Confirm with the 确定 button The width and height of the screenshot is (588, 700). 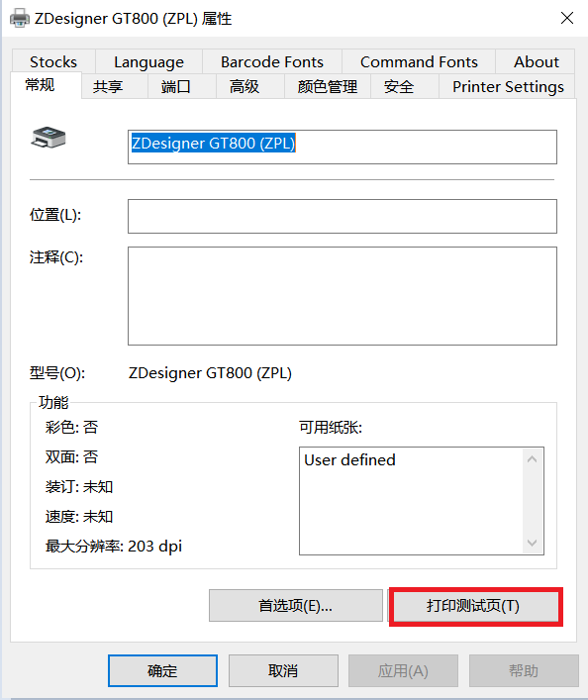[162, 670]
